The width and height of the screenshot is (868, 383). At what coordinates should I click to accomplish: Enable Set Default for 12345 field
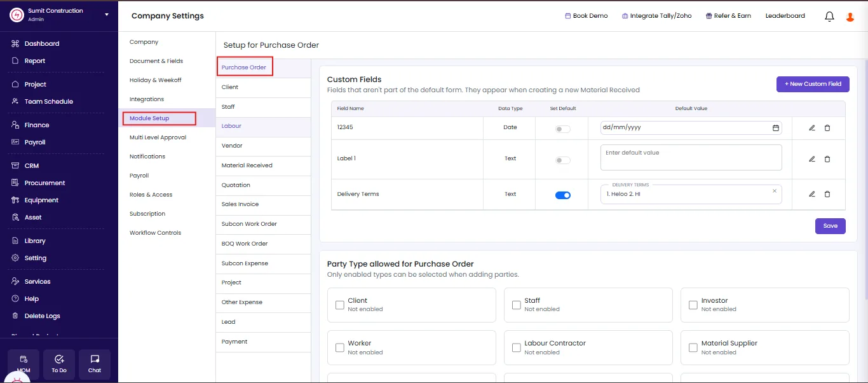pyautogui.click(x=562, y=129)
